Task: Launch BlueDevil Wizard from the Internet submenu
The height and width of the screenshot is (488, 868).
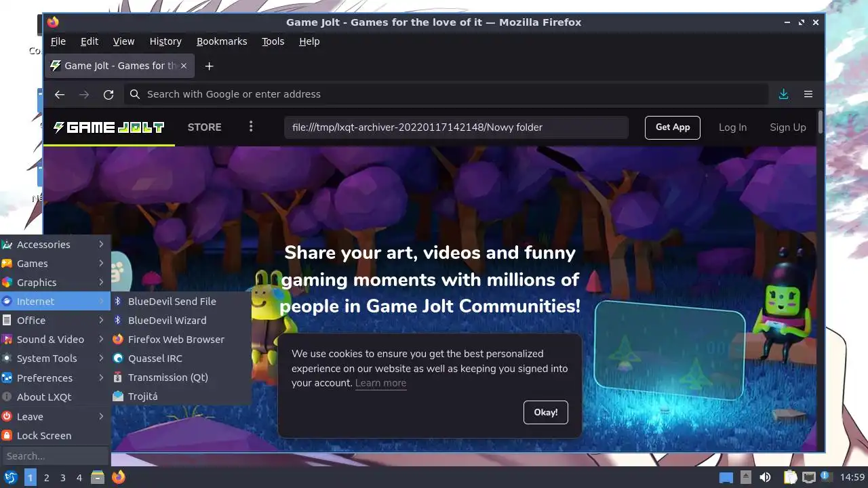Action: pos(181,321)
